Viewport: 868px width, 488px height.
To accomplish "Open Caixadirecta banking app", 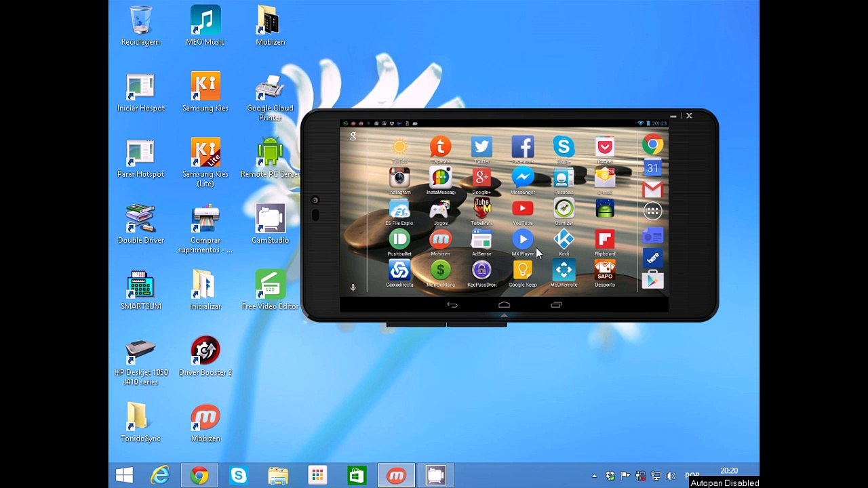I will pos(399,270).
